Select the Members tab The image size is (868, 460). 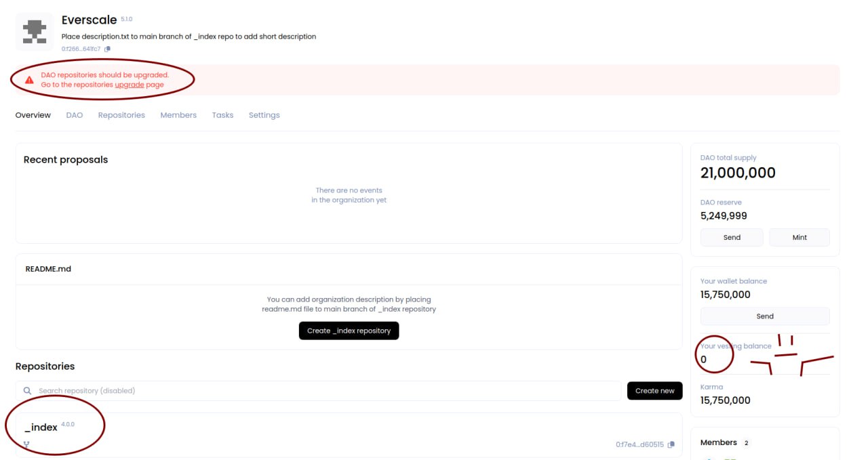pos(178,115)
